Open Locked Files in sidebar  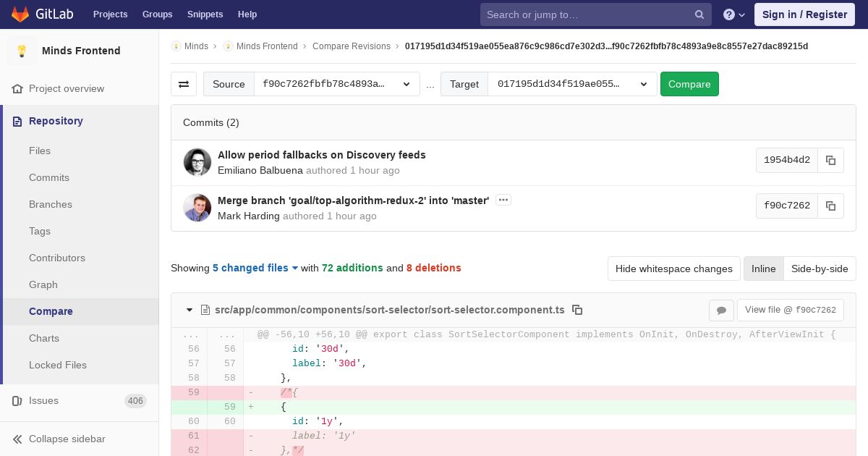click(x=58, y=365)
